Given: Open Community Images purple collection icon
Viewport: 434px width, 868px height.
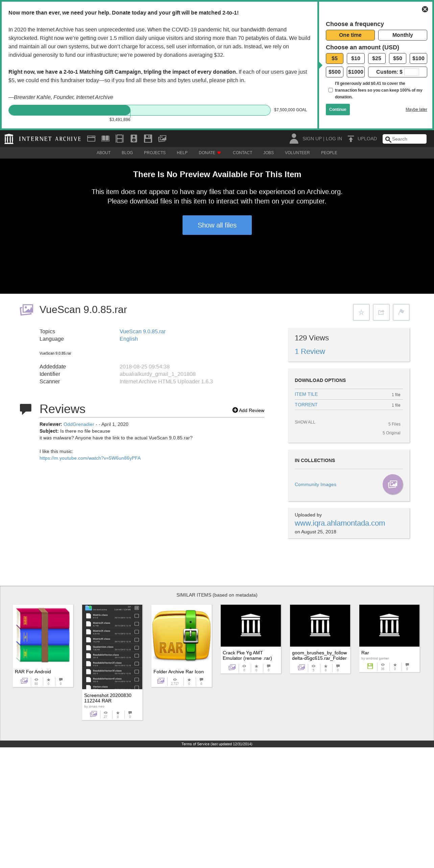Looking at the screenshot, I should 393,484.
